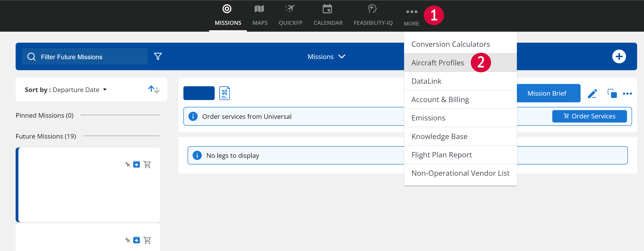The height and width of the screenshot is (251, 644).
Task: Select the first future mission card
Action: click(x=88, y=185)
